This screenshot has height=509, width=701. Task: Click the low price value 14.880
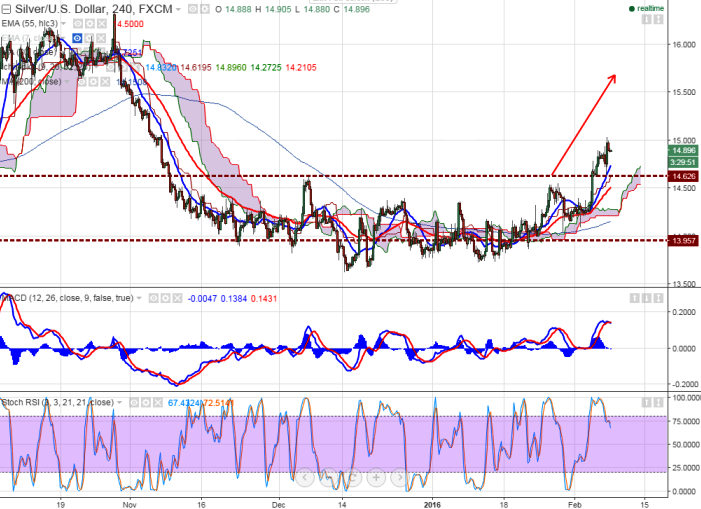[317, 9]
